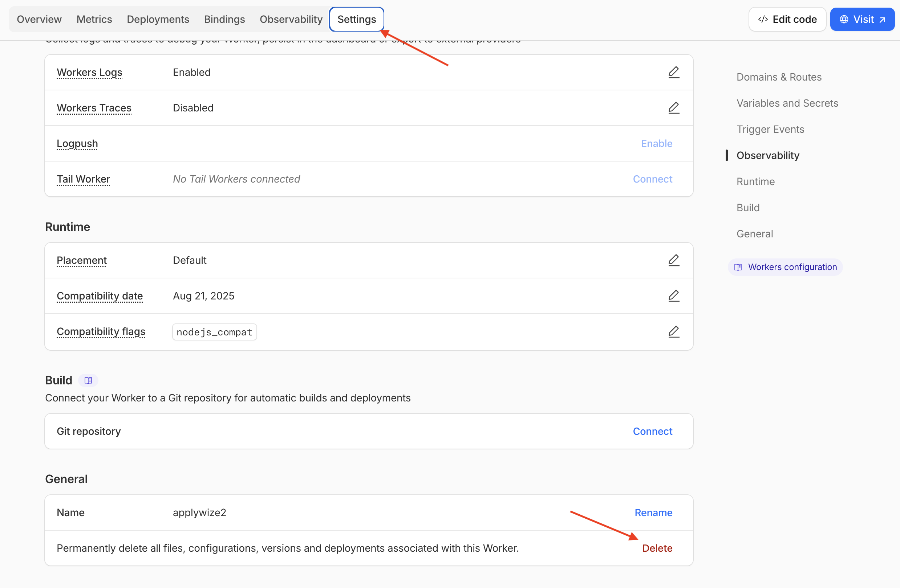The height and width of the screenshot is (588, 900).
Task: Open the Placement edit pencil icon
Action: click(674, 260)
